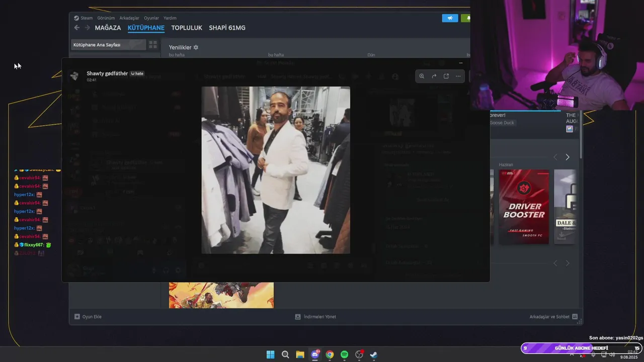Open Arkadaşlar menu in Steam

pyautogui.click(x=129, y=18)
